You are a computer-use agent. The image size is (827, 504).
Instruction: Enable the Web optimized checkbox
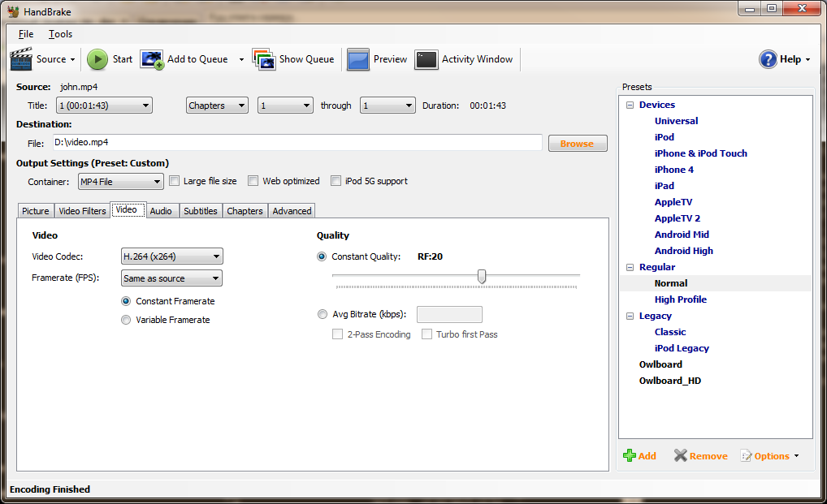click(253, 181)
